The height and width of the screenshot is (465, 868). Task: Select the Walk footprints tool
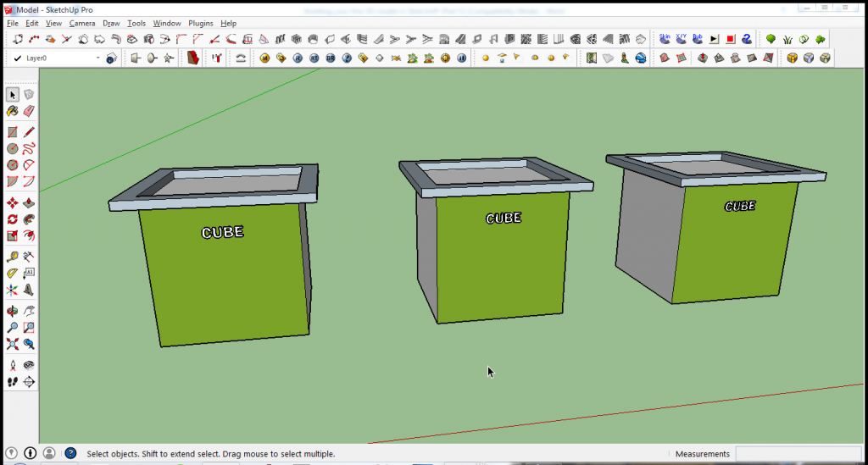tap(12, 382)
